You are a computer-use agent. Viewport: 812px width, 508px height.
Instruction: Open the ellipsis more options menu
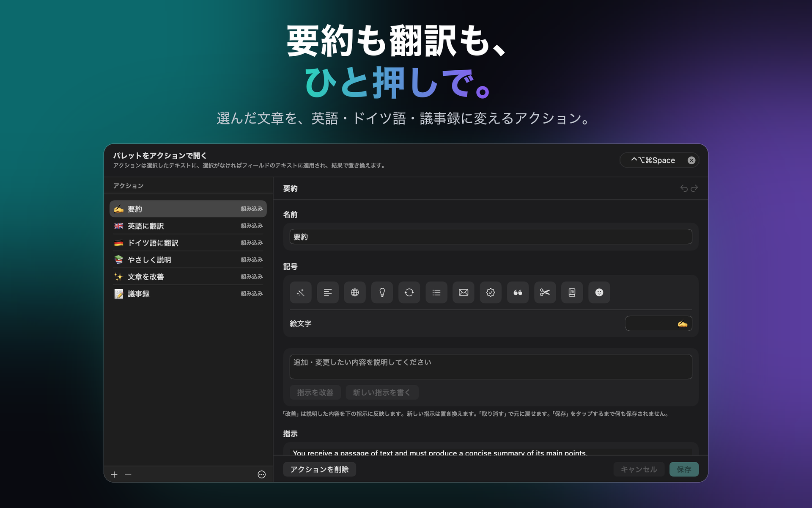[x=262, y=475]
